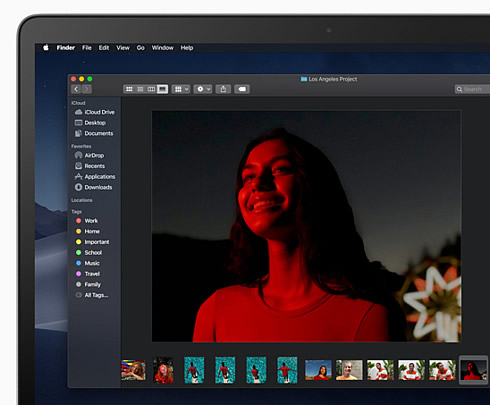The width and height of the screenshot is (490, 405).
Task: Click the Share toolbar button
Action: pos(223,89)
